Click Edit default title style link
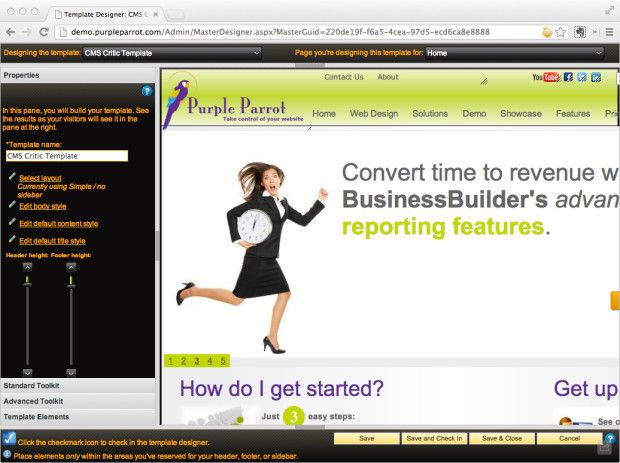This screenshot has height=463, width=620. click(52, 241)
